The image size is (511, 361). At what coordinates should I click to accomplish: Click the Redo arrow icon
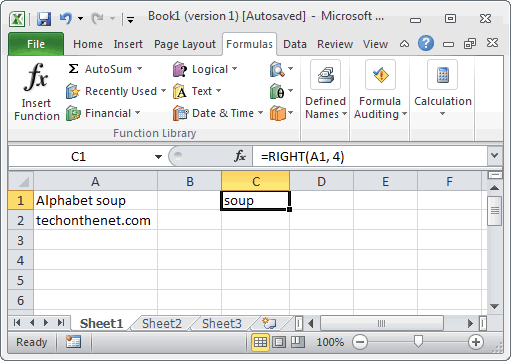coord(98,18)
